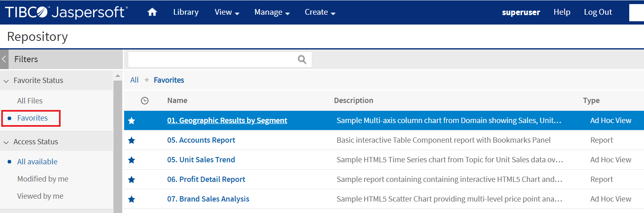Screen dimensions: 644x213
Task: Filter by Viewed by me
Action: click(x=40, y=196)
